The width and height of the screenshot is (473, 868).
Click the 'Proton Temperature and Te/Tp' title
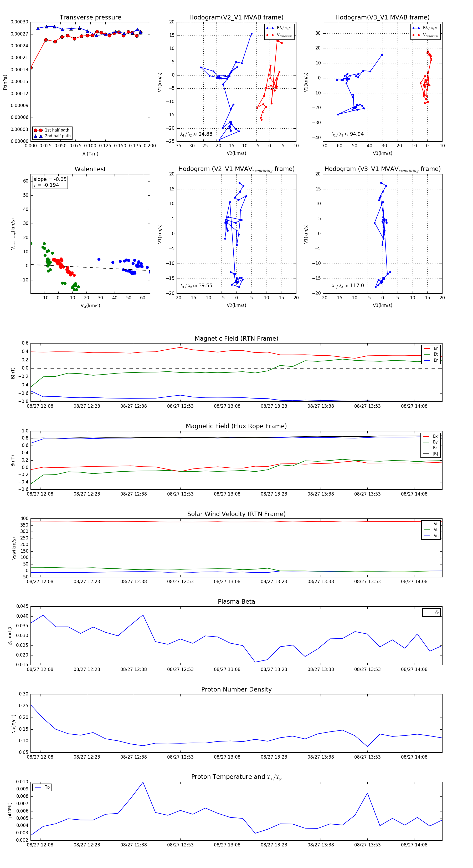tap(236, 777)
